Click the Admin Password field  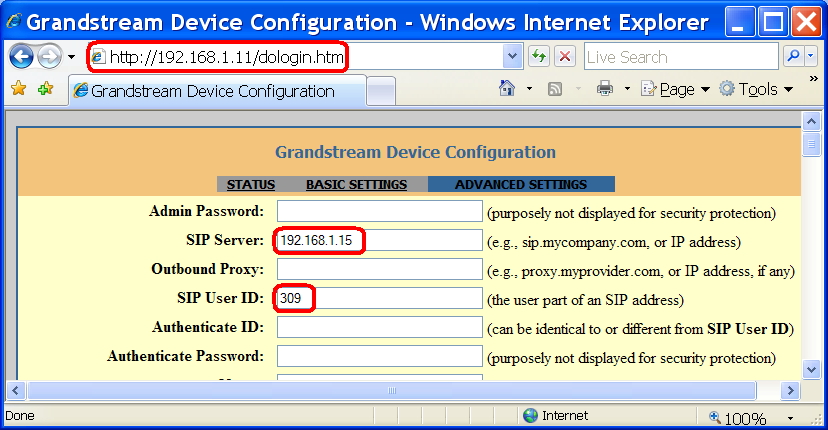(380, 211)
